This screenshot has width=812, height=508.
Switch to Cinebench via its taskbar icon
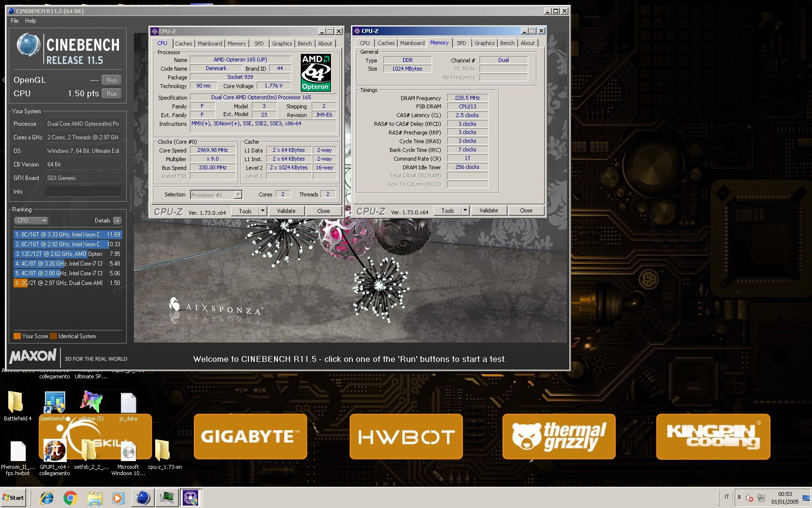(143, 498)
